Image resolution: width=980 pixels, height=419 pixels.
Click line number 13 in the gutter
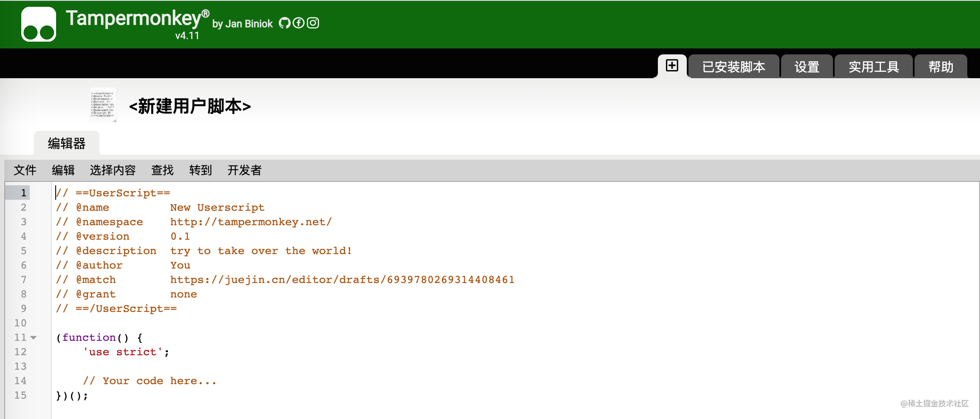pyautogui.click(x=20, y=366)
